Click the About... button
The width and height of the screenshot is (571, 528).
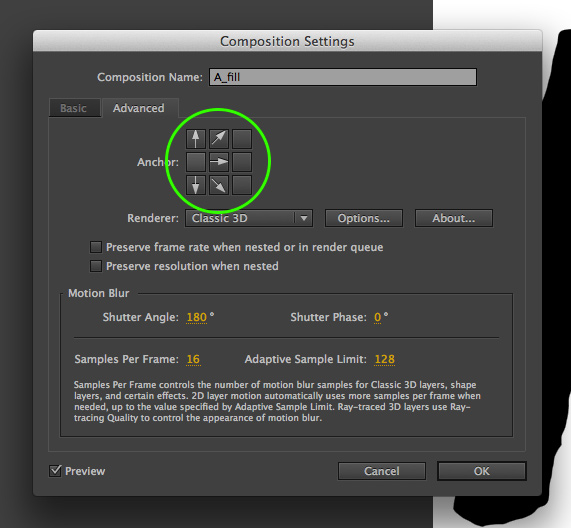454,218
